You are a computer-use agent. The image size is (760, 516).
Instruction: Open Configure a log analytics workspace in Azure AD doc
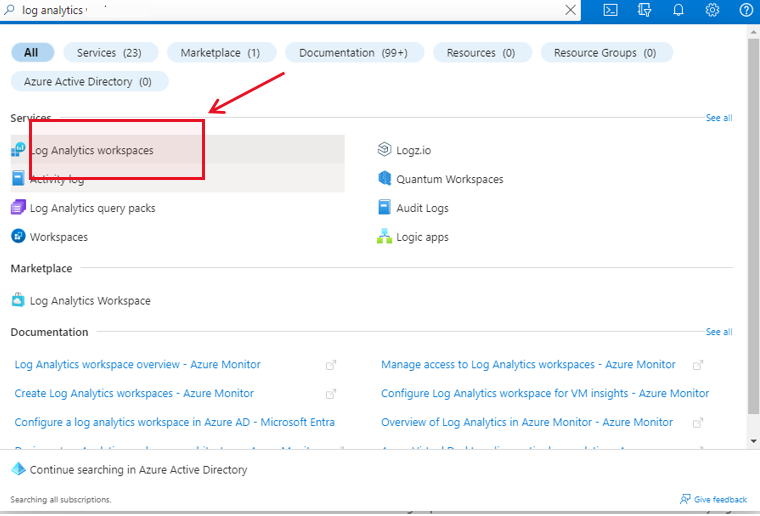(174, 422)
